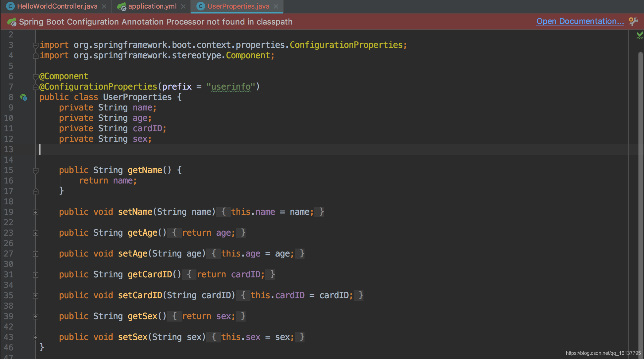Click 'return name;' statement on line 16
This screenshot has width=644, height=359.
point(108,181)
